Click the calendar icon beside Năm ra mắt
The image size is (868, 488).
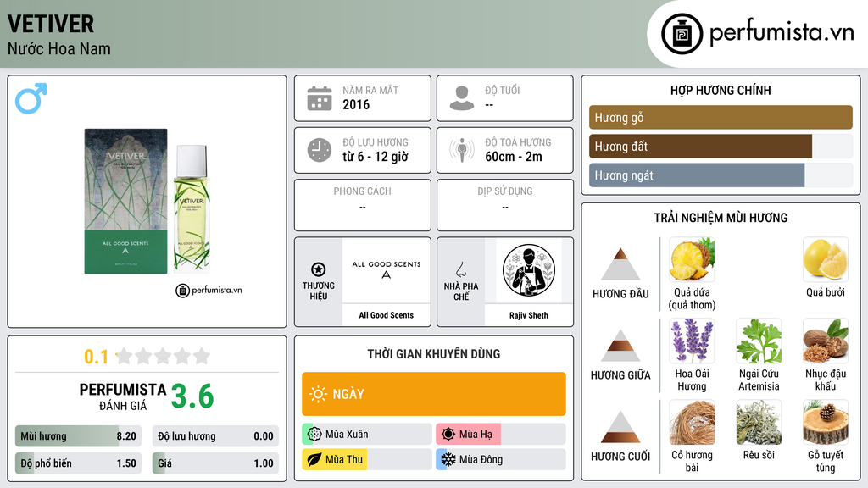320,98
